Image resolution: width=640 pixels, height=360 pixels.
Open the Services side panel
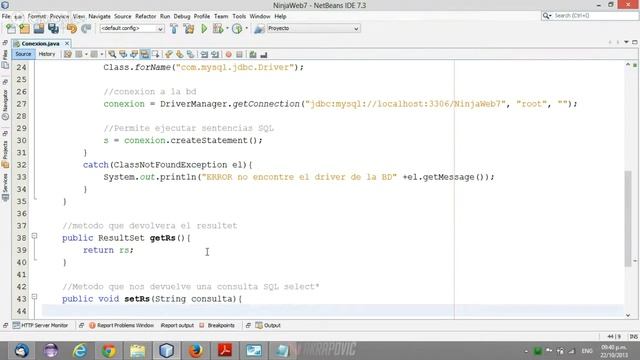pos(5,187)
